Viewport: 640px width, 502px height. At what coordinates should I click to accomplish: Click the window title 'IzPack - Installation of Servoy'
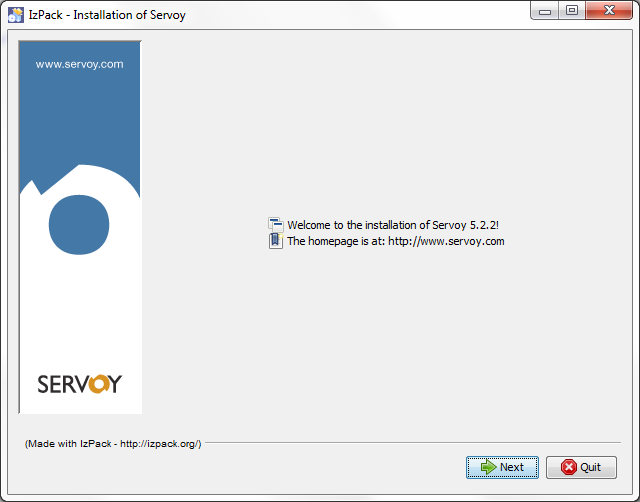tap(107, 15)
